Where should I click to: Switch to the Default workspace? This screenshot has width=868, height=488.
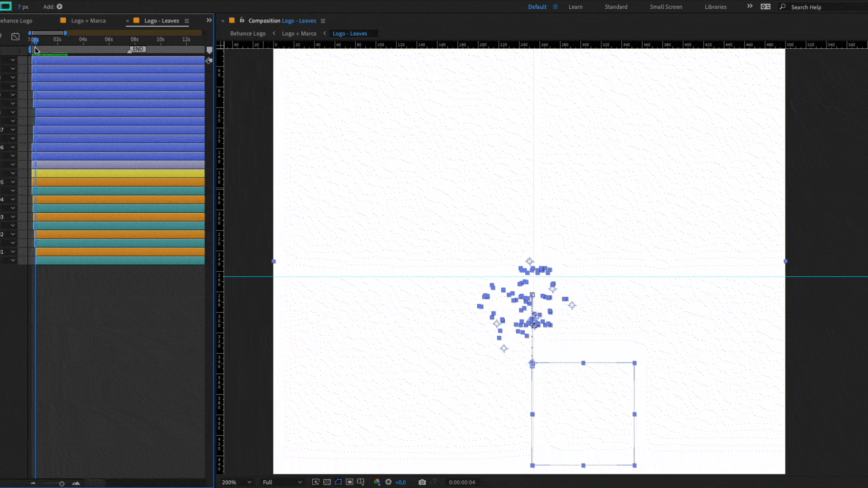(537, 7)
